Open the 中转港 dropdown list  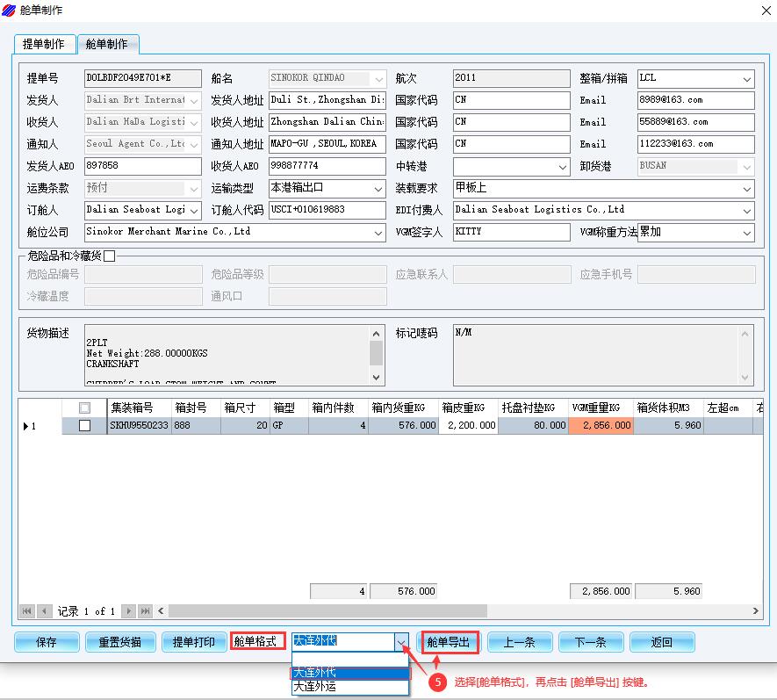coord(563,167)
